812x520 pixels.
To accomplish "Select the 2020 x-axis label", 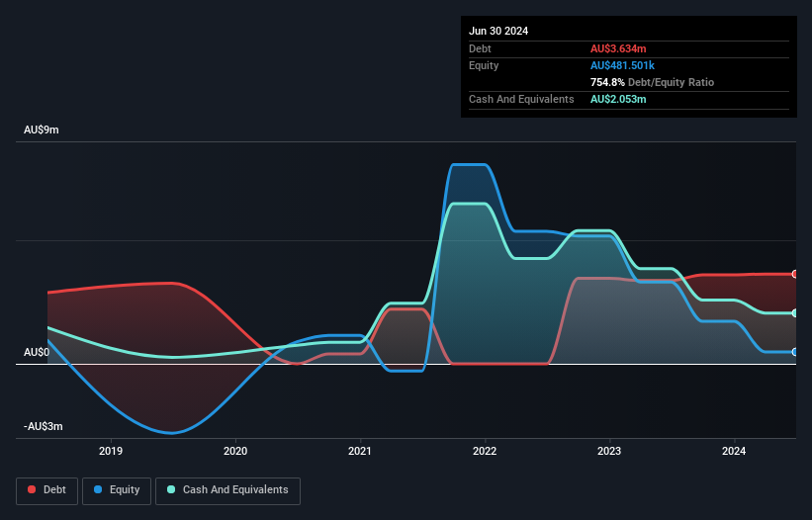I will (x=235, y=451).
